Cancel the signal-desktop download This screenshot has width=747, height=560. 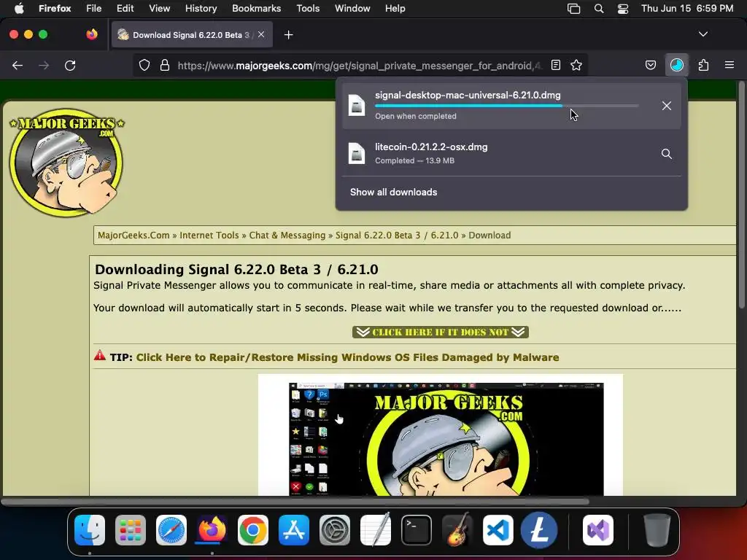(667, 106)
